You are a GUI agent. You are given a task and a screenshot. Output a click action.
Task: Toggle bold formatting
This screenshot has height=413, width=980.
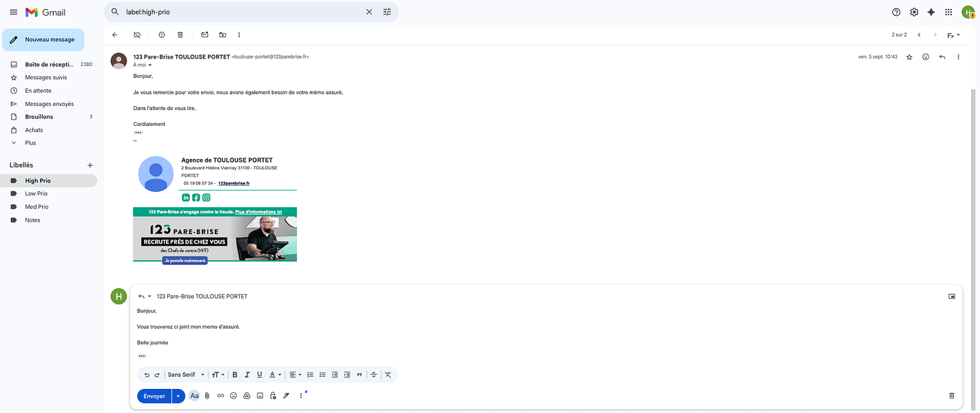pos(235,374)
